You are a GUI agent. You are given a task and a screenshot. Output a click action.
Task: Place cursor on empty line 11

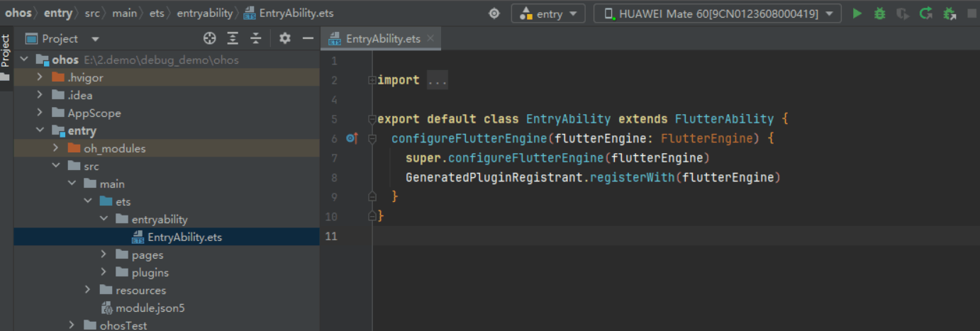click(x=676, y=236)
